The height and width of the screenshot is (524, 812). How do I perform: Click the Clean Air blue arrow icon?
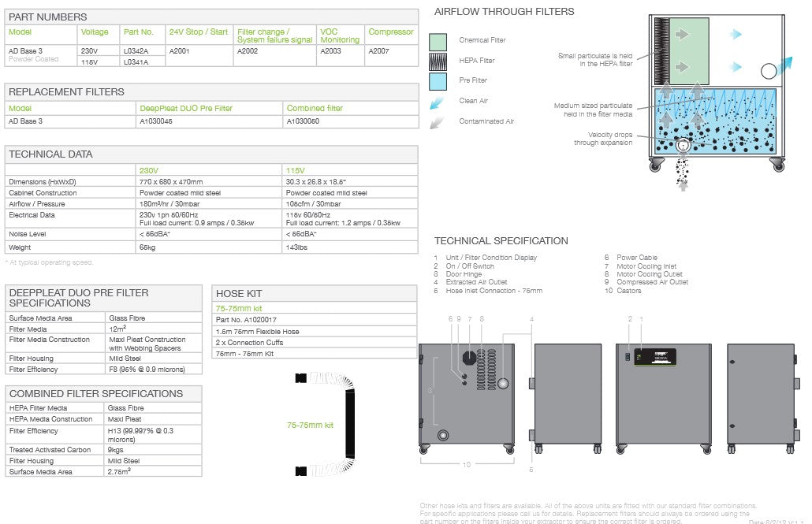coord(438,102)
